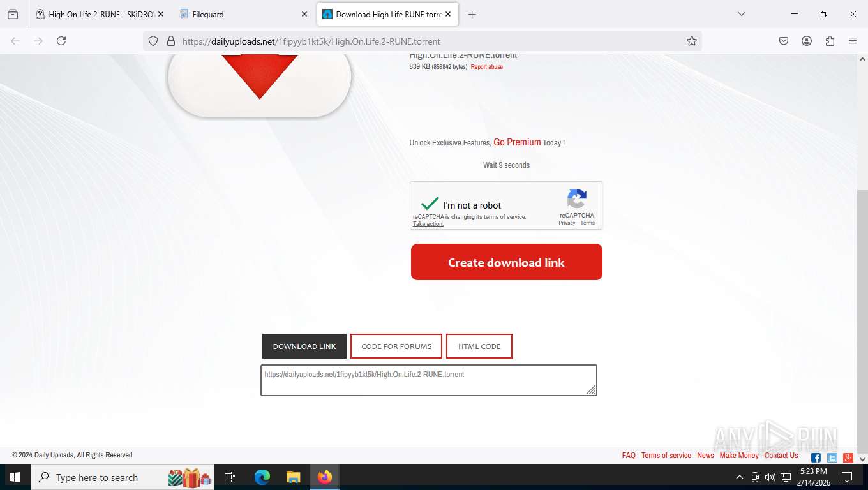Screen dimensions: 868x490
Task: Open Firefox application menu
Action: click(853, 41)
